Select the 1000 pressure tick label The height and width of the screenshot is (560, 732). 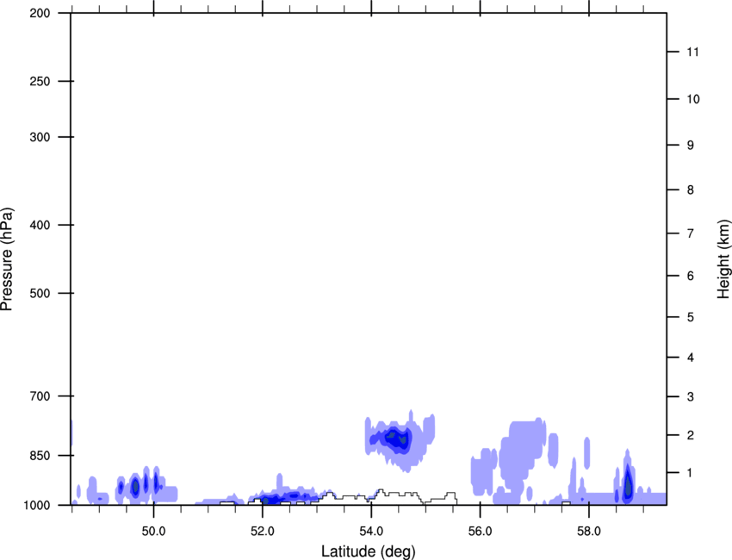pos(36,505)
